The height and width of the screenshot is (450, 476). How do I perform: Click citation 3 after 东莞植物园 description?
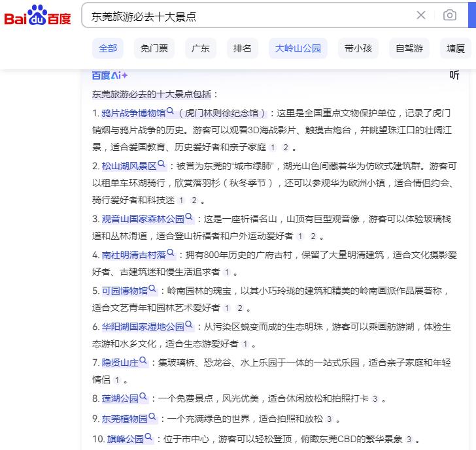[329, 419]
